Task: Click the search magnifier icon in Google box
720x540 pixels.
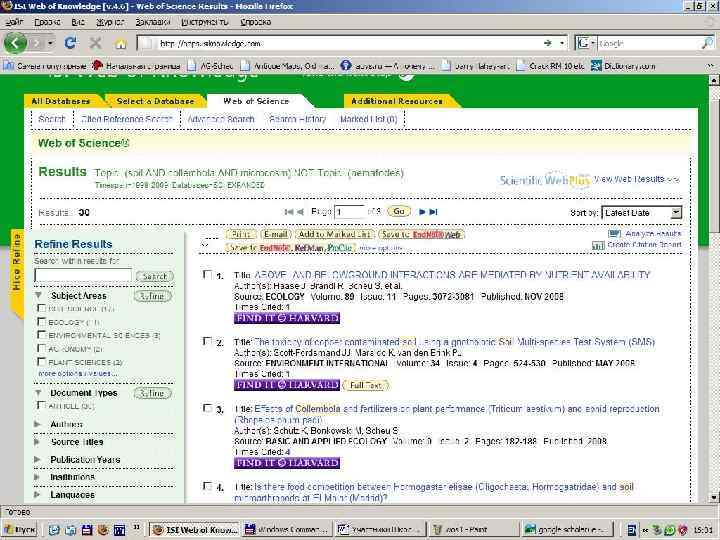Action: click(x=708, y=43)
